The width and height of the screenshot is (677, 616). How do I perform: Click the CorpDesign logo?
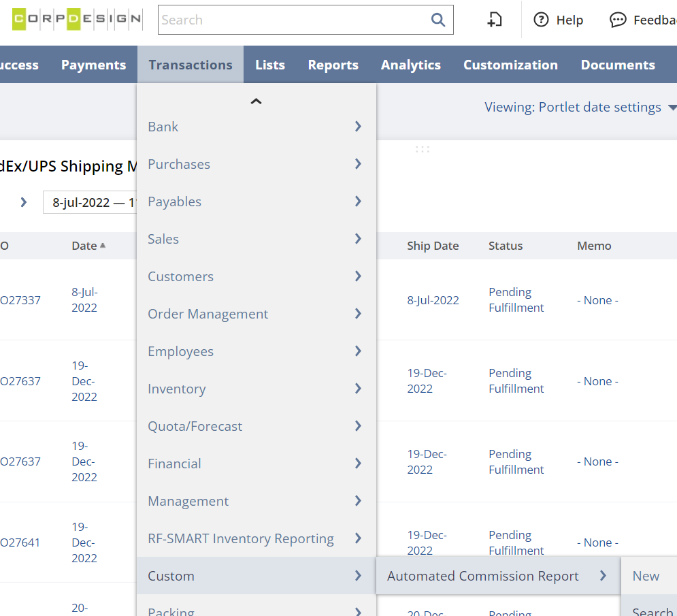pyautogui.click(x=77, y=19)
